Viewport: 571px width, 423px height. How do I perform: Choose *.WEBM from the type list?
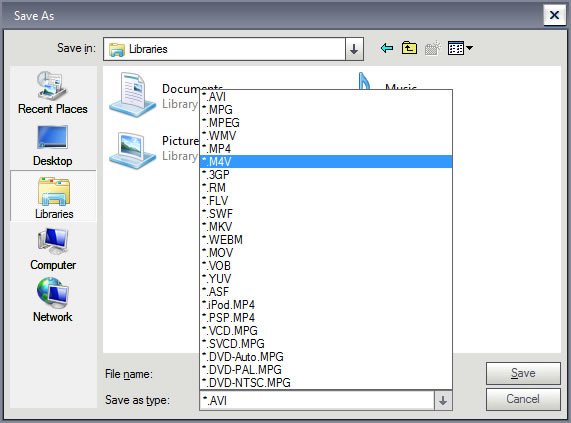tap(326, 240)
